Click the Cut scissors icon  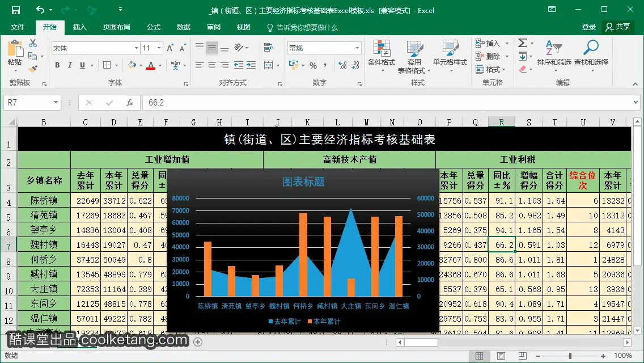[x=33, y=44]
